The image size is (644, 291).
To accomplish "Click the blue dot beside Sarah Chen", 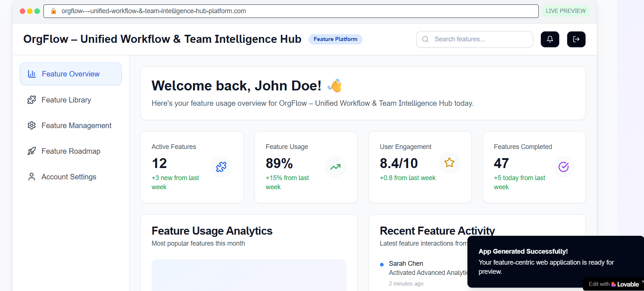I will [382, 264].
